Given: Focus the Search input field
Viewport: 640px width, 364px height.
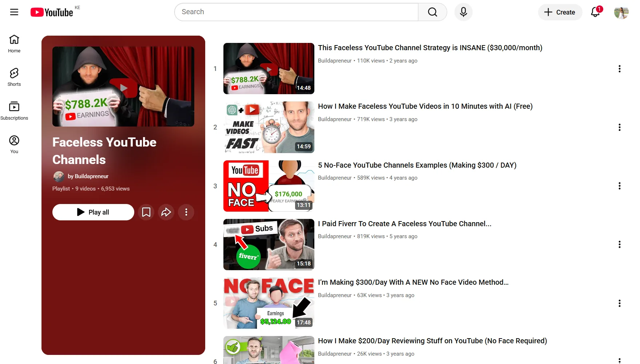Looking at the screenshot, I should [296, 12].
